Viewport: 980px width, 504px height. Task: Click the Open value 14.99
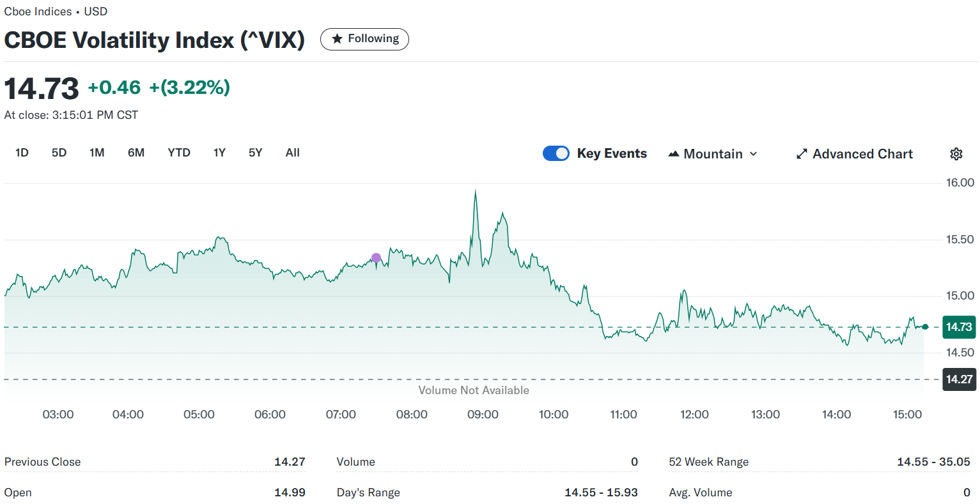point(290,493)
